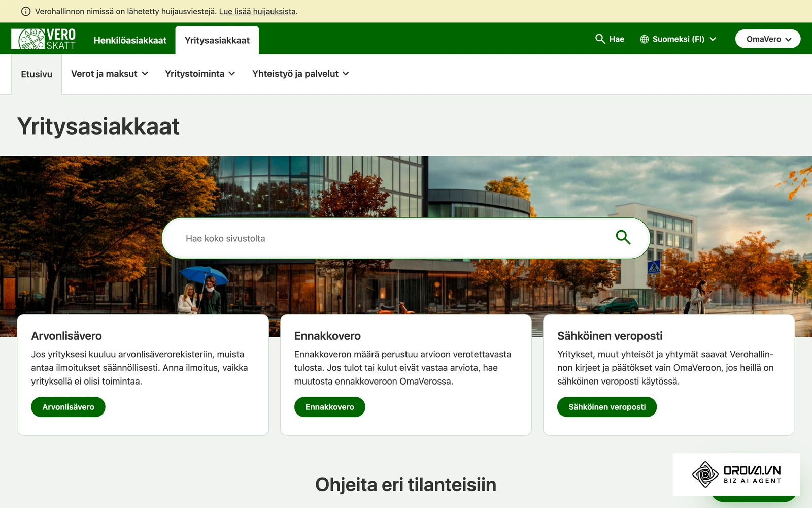Click the Ohjeita eri tilanteisiin heading
This screenshot has width=812, height=508.
coord(405,485)
